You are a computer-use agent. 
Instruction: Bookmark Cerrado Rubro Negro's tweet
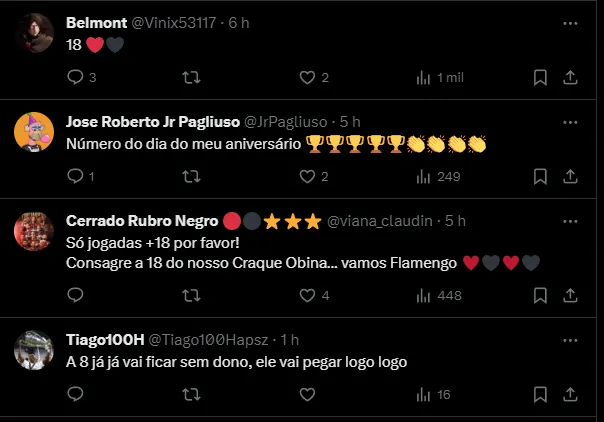coord(540,295)
